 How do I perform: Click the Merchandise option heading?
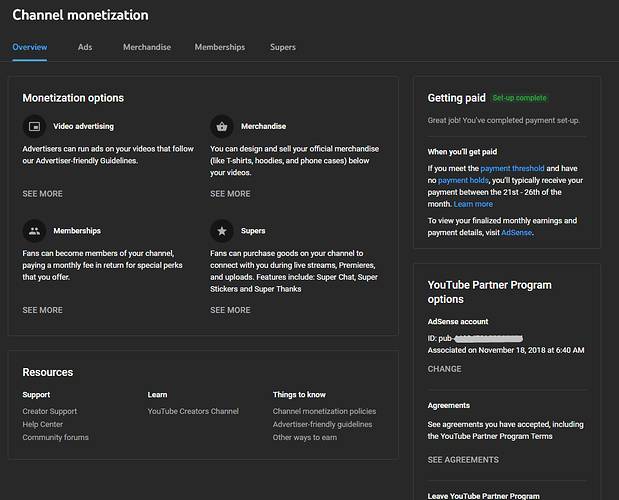pyautogui.click(x=263, y=126)
